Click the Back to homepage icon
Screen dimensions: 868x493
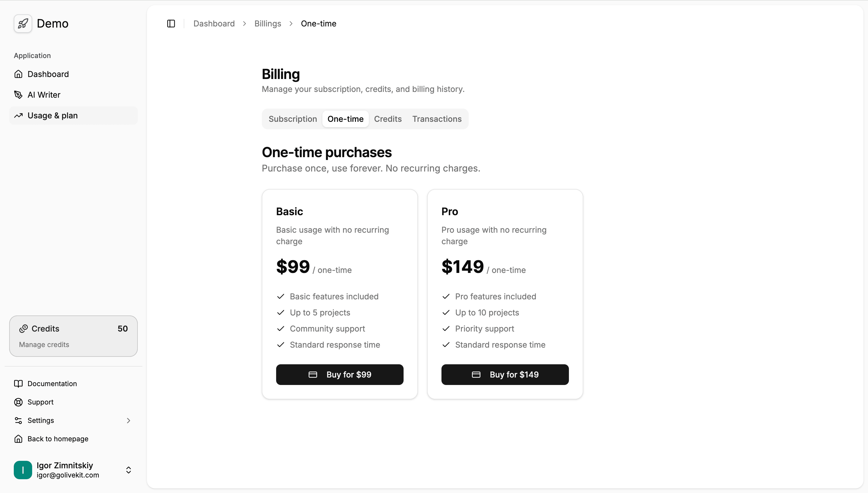point(18,439)
